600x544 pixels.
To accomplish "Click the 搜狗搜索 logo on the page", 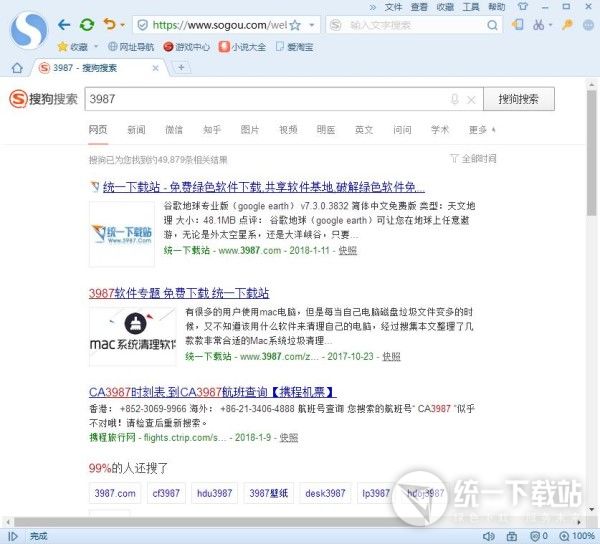I will pos(43,99).
